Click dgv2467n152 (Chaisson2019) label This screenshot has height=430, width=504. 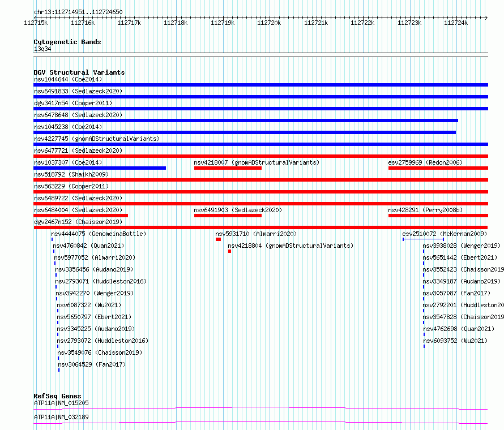[78, 222]
